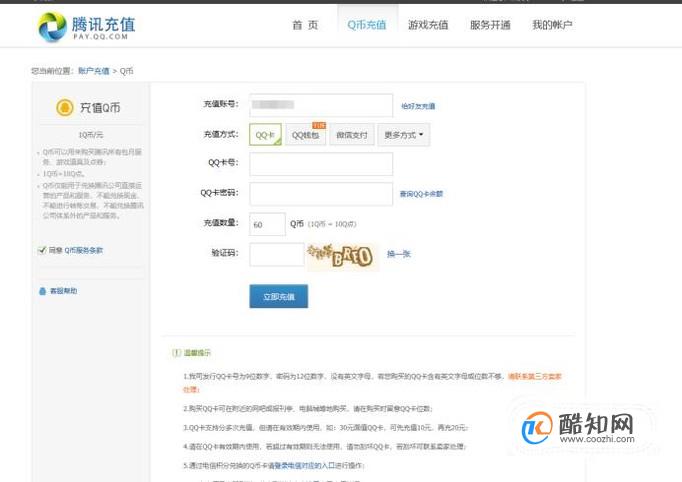The height and width of the screenshot is (482, 682).
Task: Click the Q币 coin icon in sidebar
Action: [x=65, y=107]
